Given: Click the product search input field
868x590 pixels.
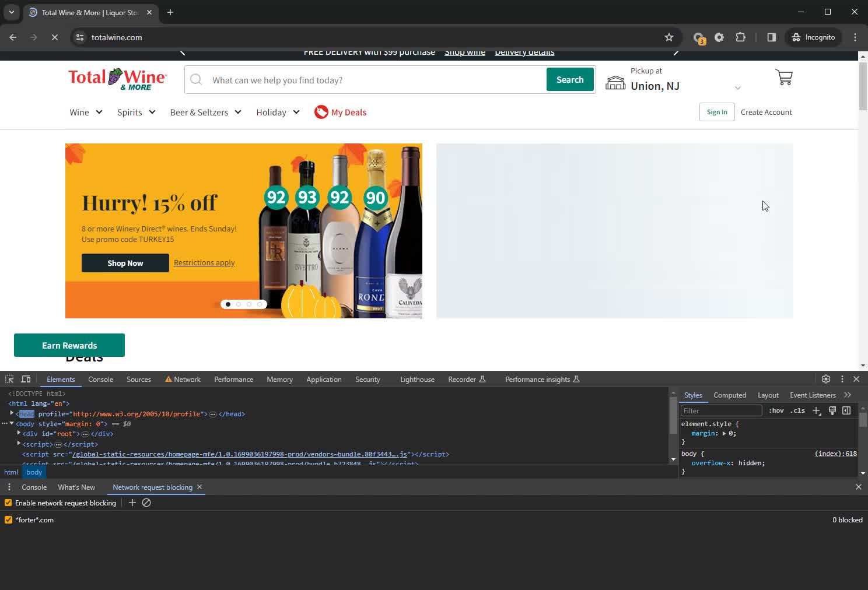Looking at the screenshot, I should click(373, 80).
